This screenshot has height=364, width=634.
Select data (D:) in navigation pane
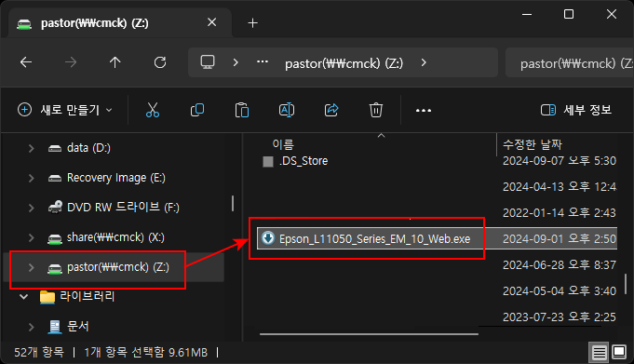(x=88, y=148)
